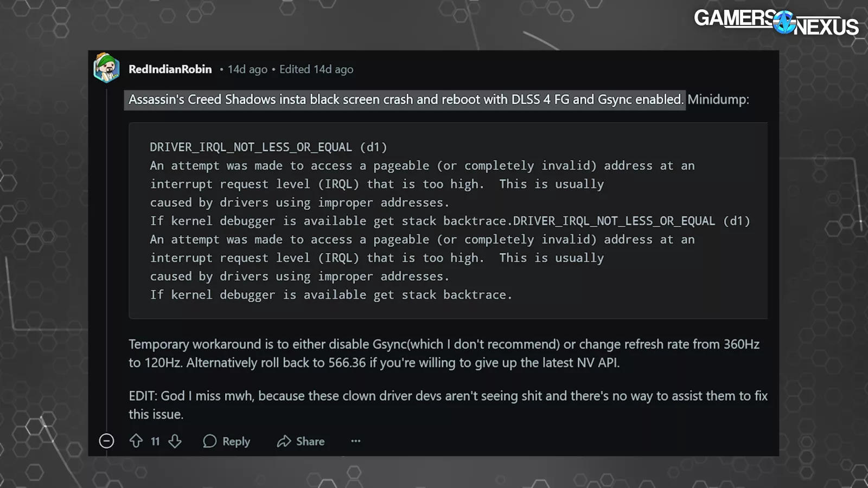Click the speech bubble reply icon
The image size is (868, 488).
(209, 441)
